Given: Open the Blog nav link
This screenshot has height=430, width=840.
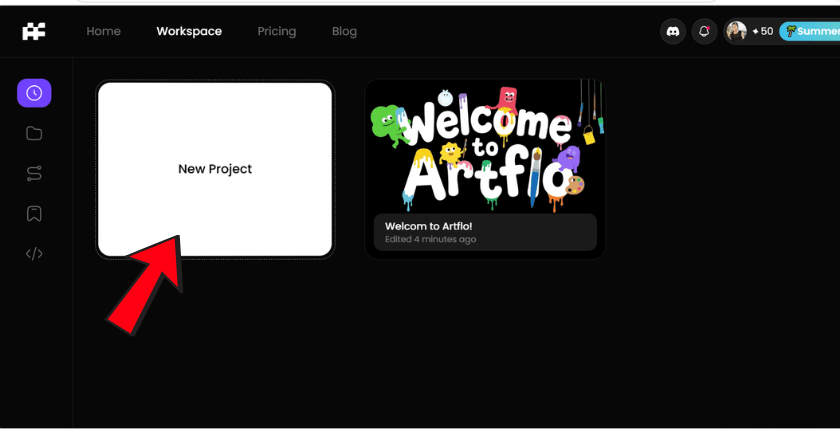Looking at the screenshot, I should point(344,32).
